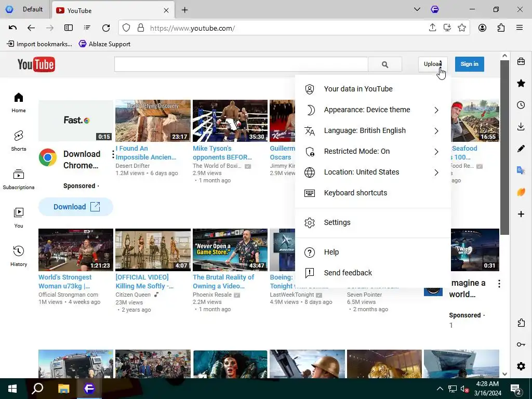Image resolution: width=532 pixels, height=399 pixels.
Task: Open the Home section in sidebar
Action: (x=19, y=102)
